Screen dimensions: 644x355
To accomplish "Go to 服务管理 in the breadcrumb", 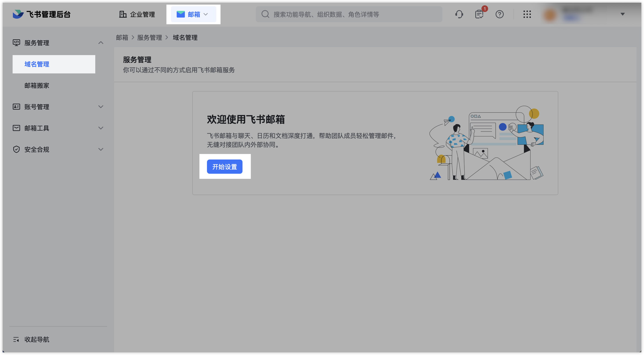I will (149, 38).
